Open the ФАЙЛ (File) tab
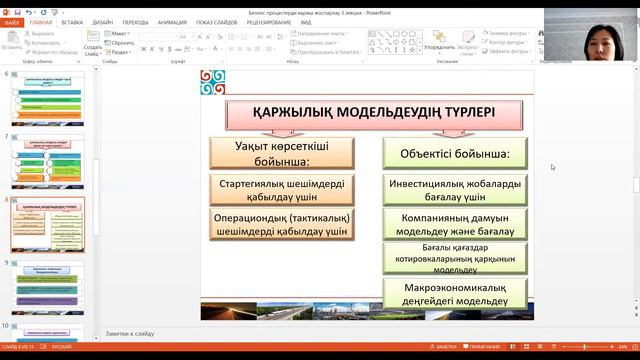The height and width of the screenshot is (360, 640). (x=12, y=22)
